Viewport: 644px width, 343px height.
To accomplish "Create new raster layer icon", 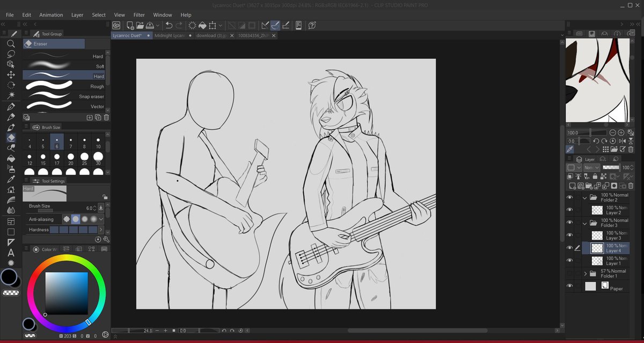I will click(572, 185).
